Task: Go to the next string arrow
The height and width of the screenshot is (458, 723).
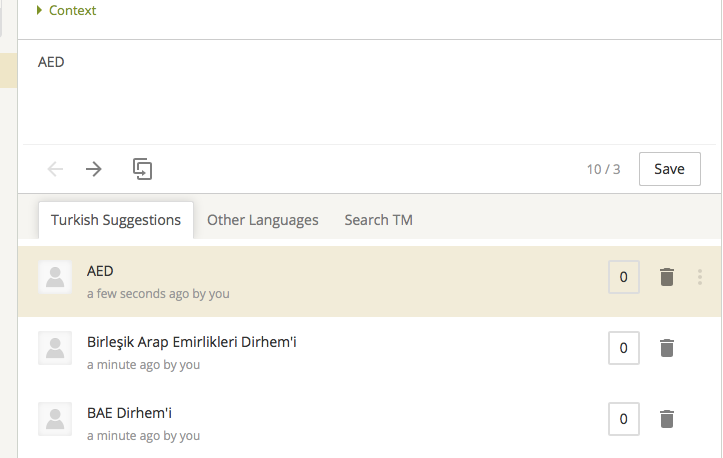Action: pos(94,169)
